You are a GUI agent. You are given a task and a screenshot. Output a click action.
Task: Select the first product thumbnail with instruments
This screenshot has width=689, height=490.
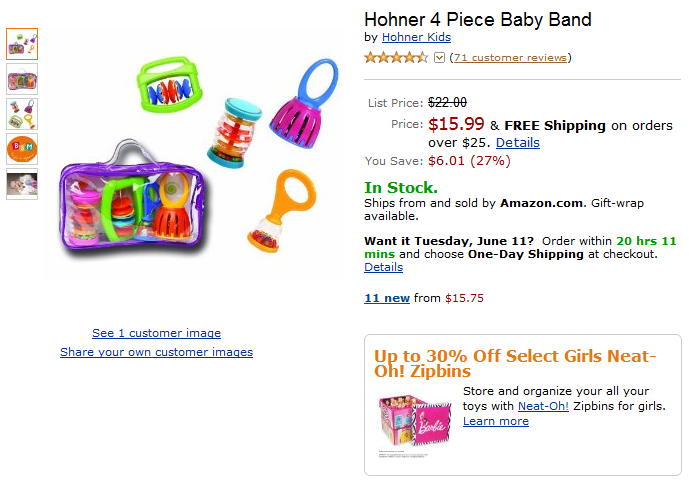point(22,44)
